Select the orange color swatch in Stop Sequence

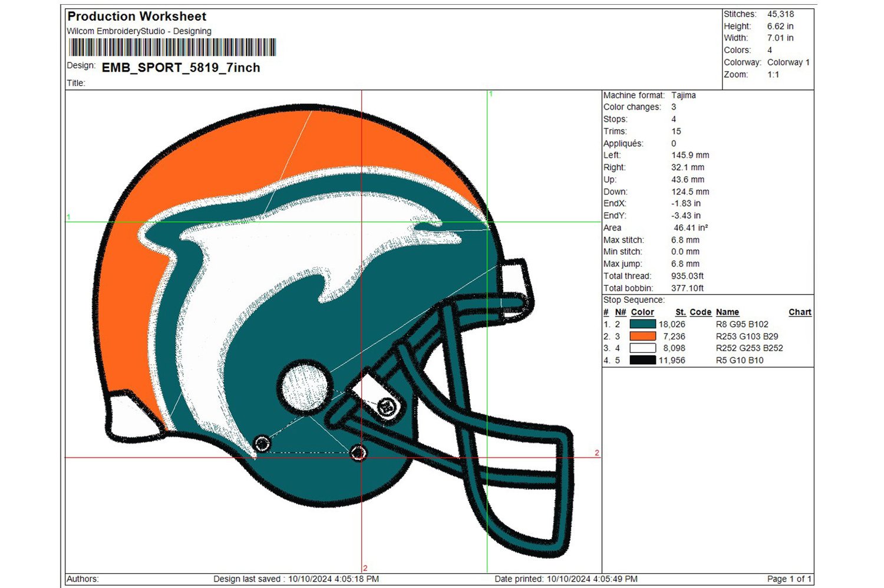click(x=642, y=336)
